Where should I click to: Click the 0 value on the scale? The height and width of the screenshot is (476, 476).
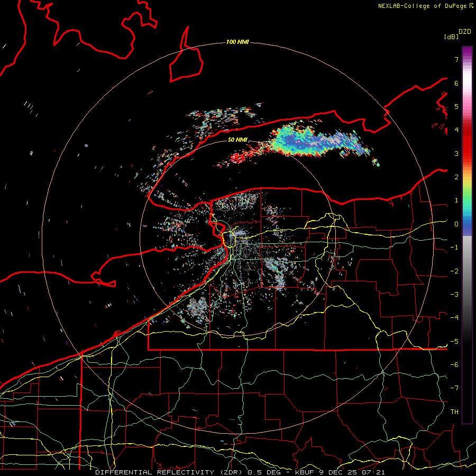[x=456, y=224]
